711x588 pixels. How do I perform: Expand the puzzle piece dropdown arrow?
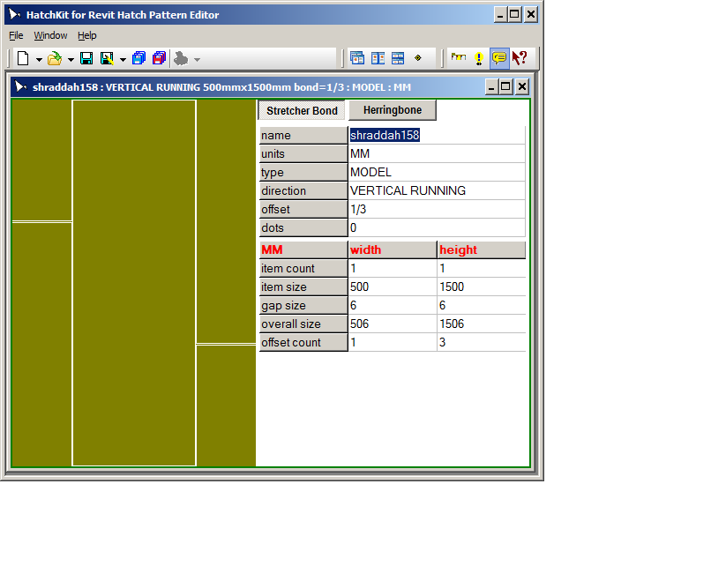click(197, 59)
